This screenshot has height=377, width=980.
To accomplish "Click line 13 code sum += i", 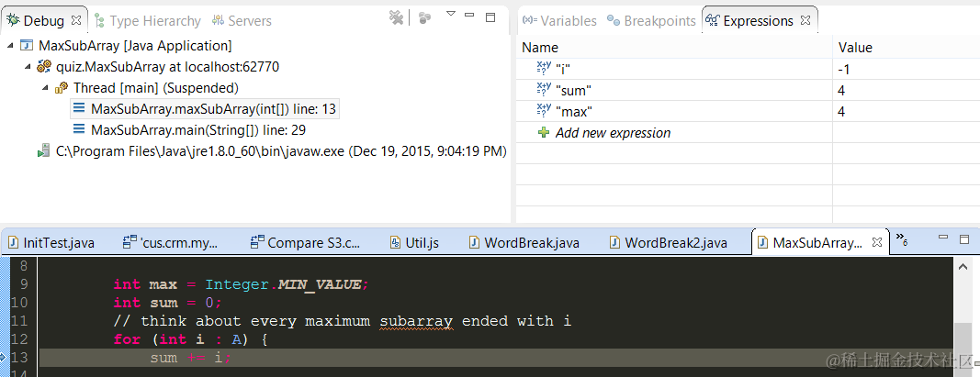I will (x=191, y=358).
